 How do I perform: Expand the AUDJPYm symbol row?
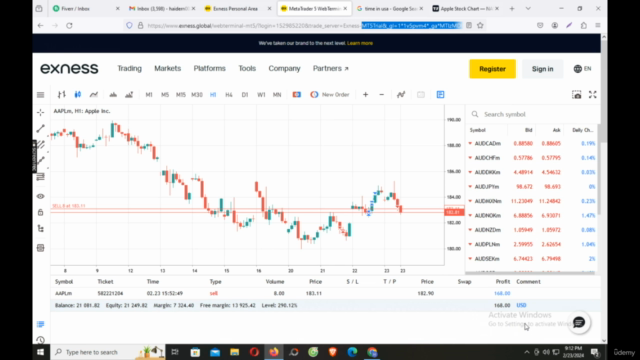(x=470, y=187)
